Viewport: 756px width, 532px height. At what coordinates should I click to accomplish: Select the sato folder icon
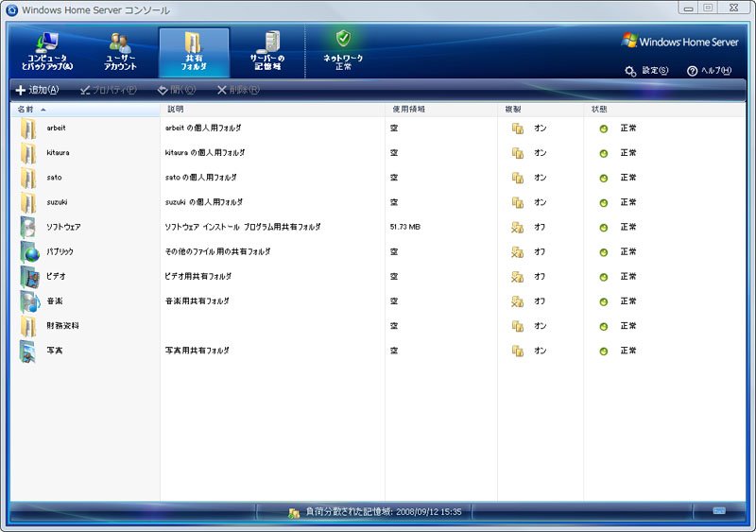[28, 178]
